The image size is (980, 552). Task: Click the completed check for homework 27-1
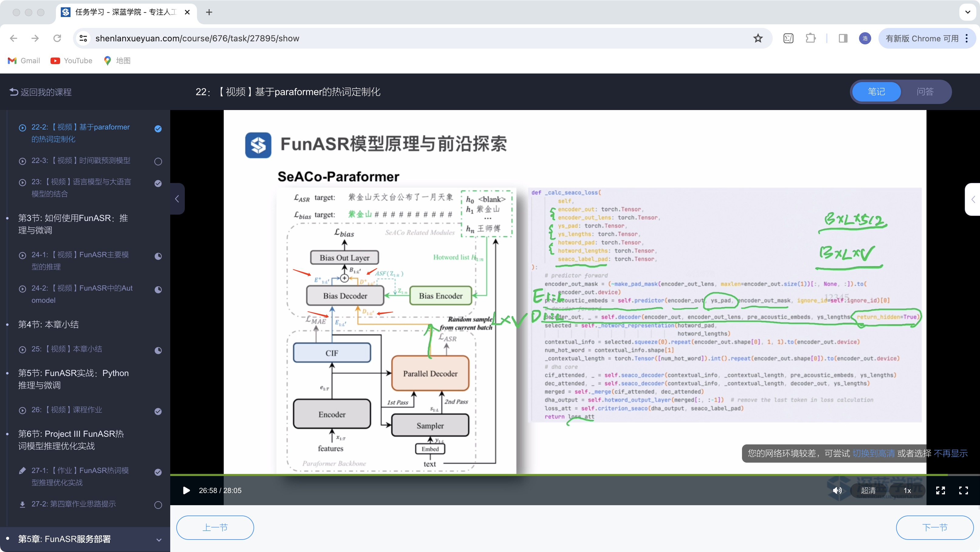[158, 472]
